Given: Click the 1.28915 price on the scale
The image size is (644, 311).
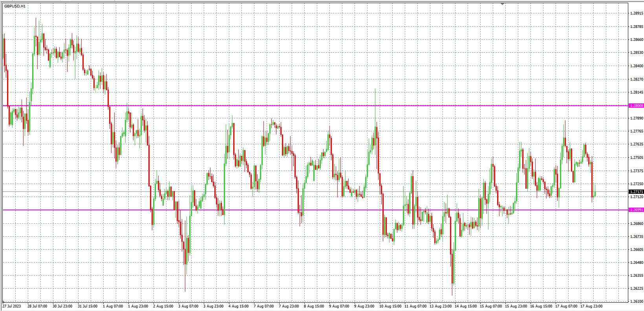Looking at the screenshot, I should tap(636, 13).
